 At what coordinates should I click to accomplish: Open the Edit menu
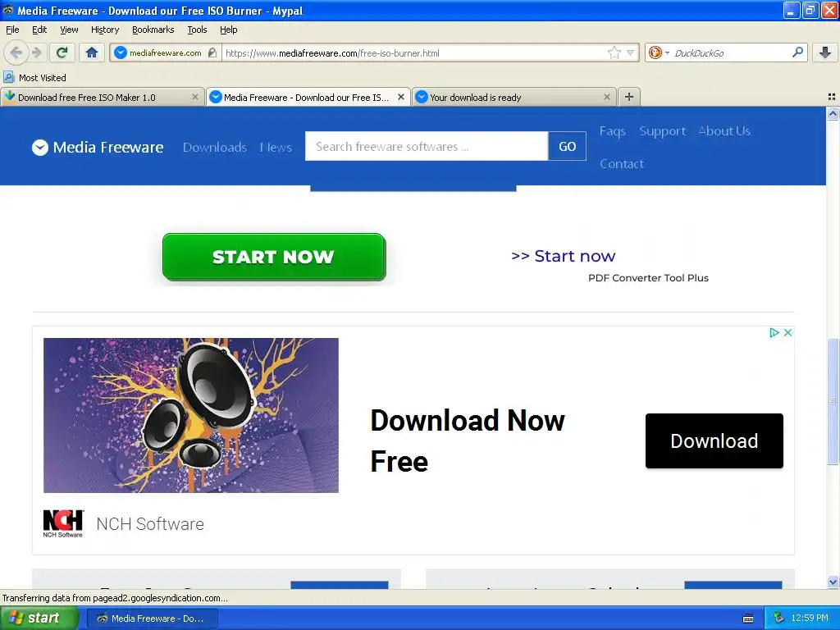coord(39,30)
